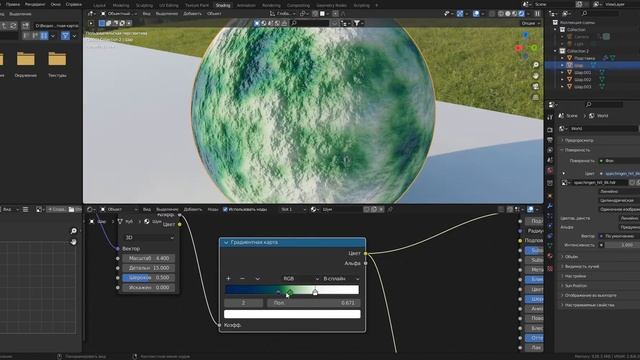Open viewport Вид menu
Viewport: 640px width, 360px height.
click(x=147, y=13)
